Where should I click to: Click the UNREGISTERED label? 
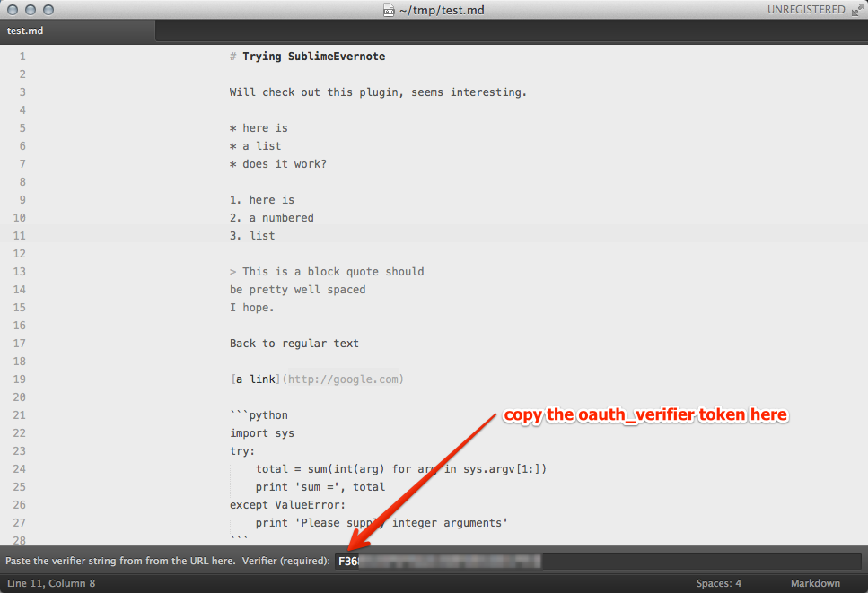(x=806, y=10)
